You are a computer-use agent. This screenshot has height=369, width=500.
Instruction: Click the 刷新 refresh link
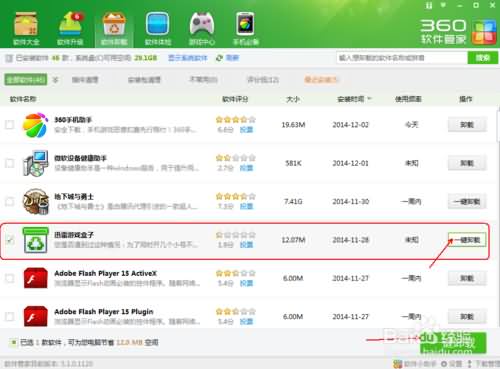232,58
